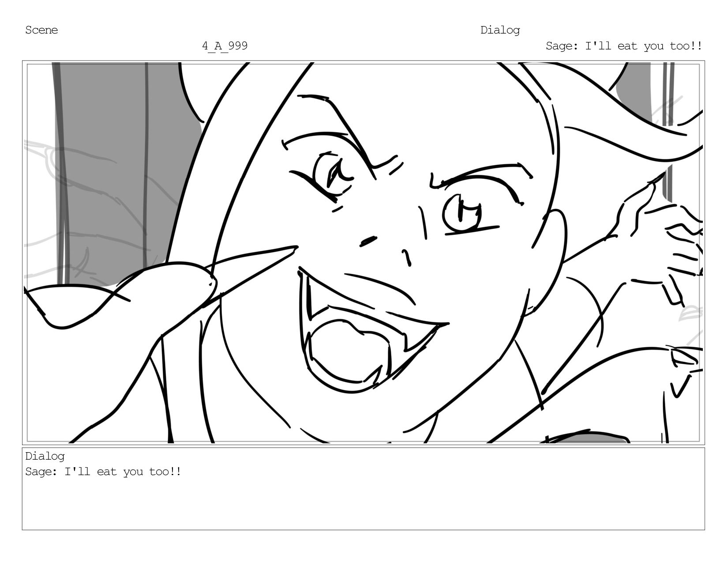Click the Scene label at top left
This screenshot has height=563, width=728.
point(41,30)
